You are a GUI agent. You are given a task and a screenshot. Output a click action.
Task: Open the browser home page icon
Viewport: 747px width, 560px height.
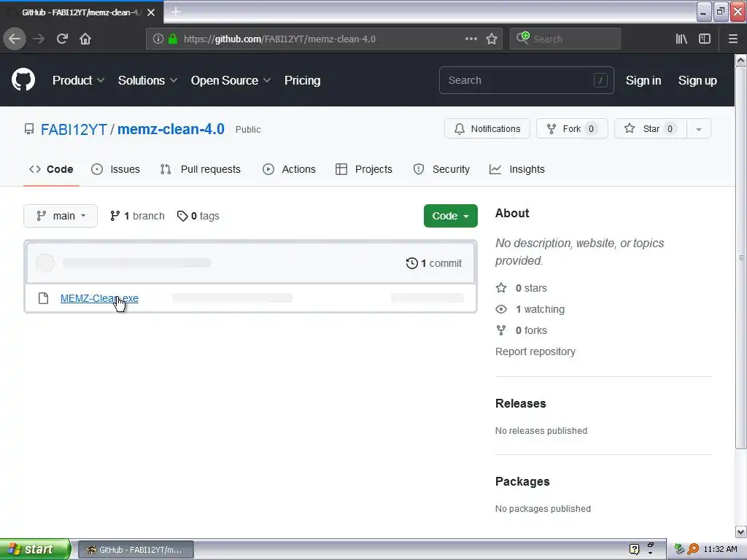(85, 39)
